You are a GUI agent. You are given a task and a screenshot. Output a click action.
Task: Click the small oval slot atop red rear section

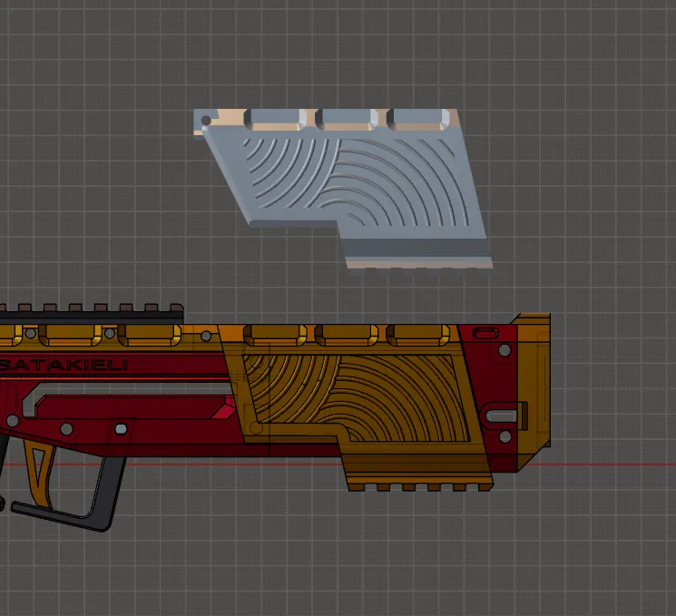click(x=485, y=330)
